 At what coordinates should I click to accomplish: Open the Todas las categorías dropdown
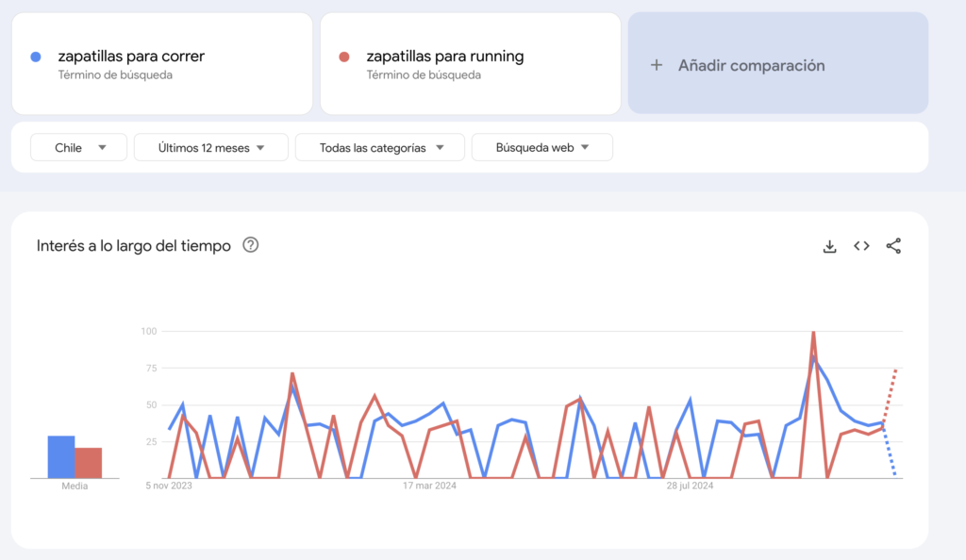380,147
